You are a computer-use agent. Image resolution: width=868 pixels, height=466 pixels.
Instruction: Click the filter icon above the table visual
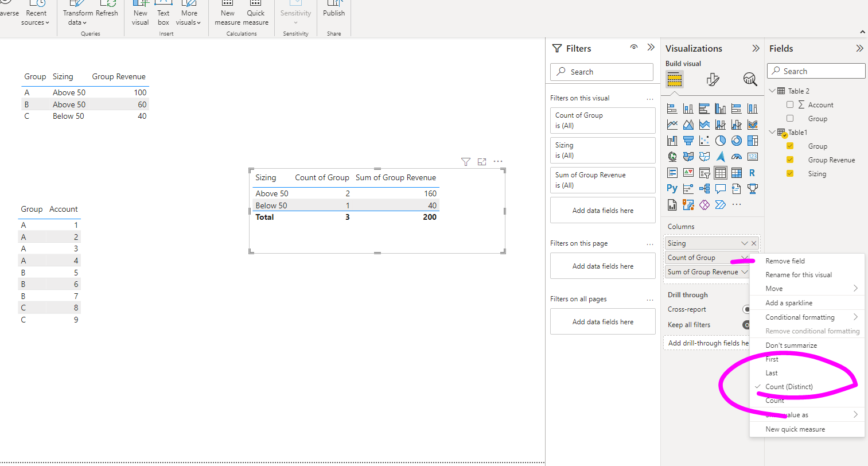click(x=466, y=162)
